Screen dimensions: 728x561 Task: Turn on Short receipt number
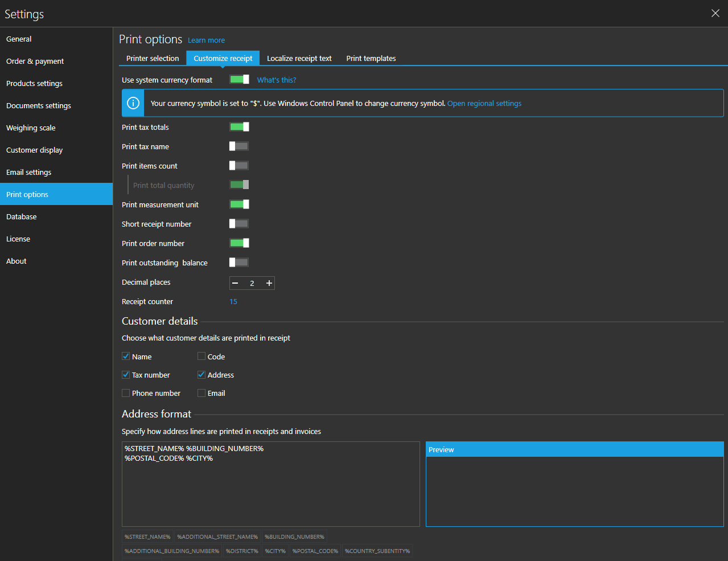239,224
